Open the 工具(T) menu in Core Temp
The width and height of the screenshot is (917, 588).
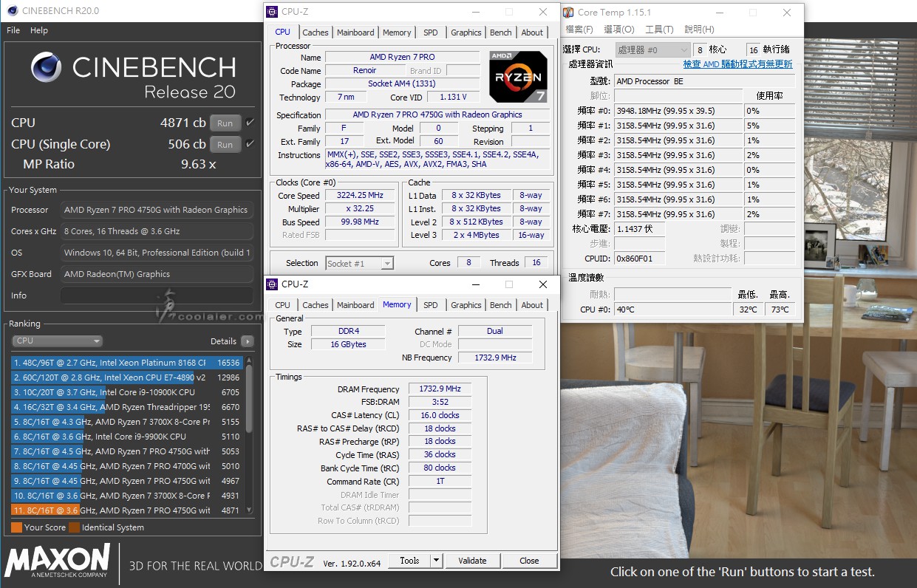[659, 30]
